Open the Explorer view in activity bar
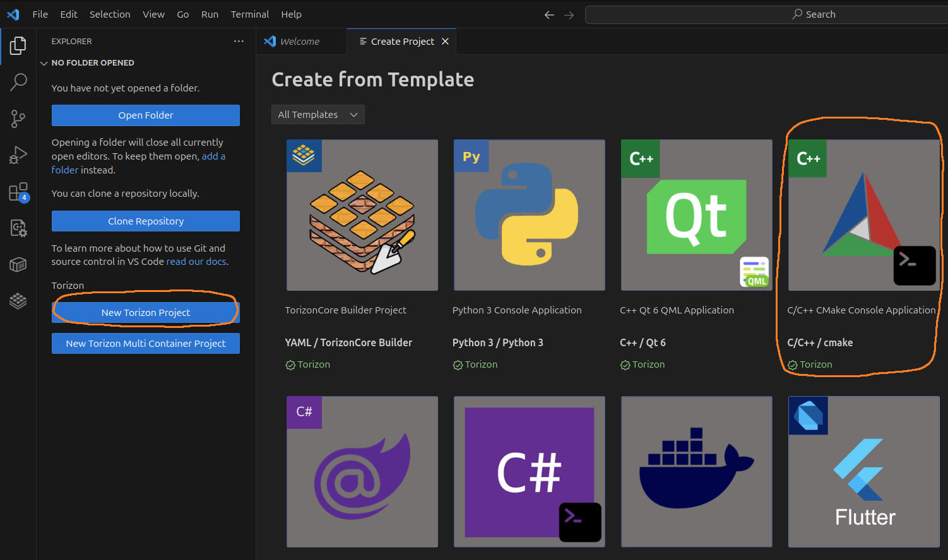The image size is (948, 560). point(18,45)
